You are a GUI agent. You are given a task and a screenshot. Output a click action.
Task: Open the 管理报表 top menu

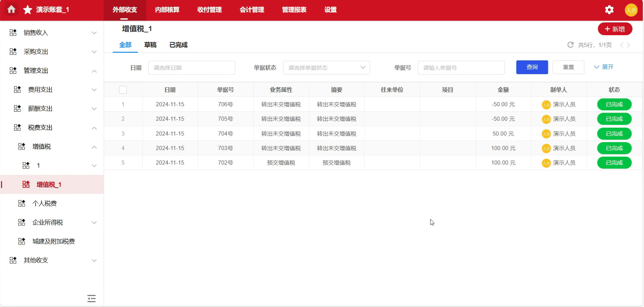[x=294, y=10]
